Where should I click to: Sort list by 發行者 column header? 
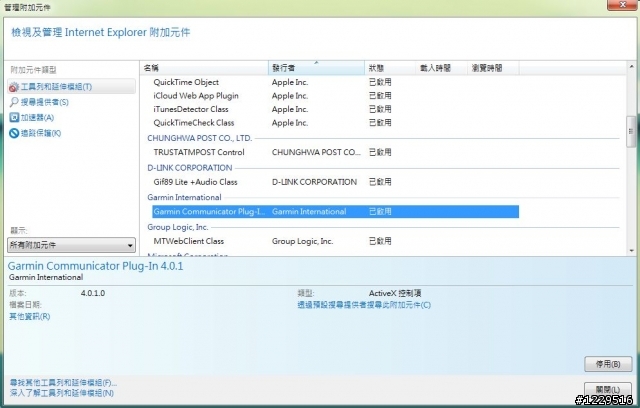point(316,68)
